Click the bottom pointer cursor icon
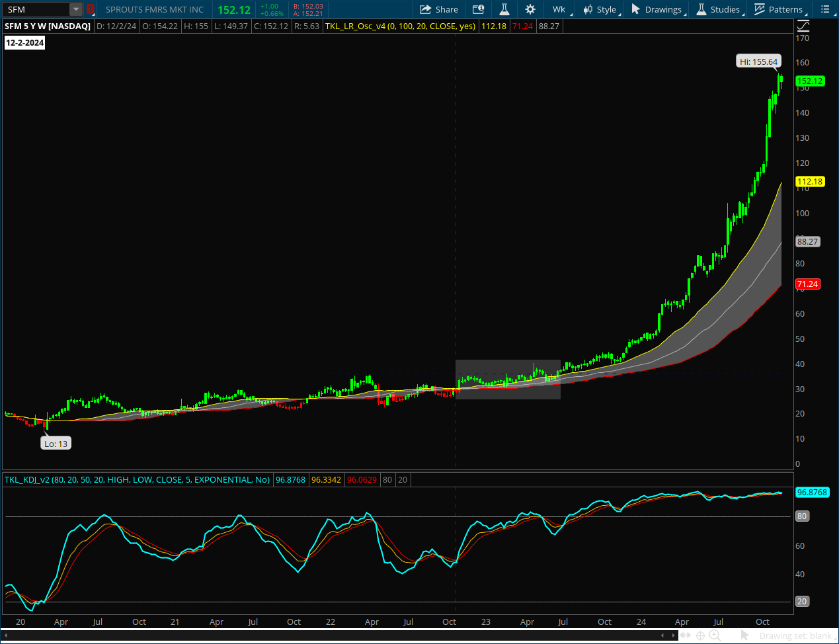The width and height of the screenshot is (839, 644). [745, 635]
